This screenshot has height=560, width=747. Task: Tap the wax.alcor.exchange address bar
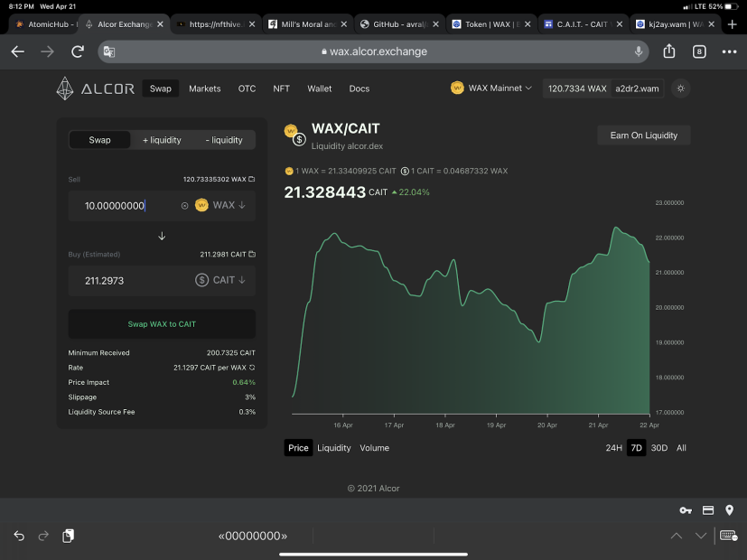click(x=374, y=51)
